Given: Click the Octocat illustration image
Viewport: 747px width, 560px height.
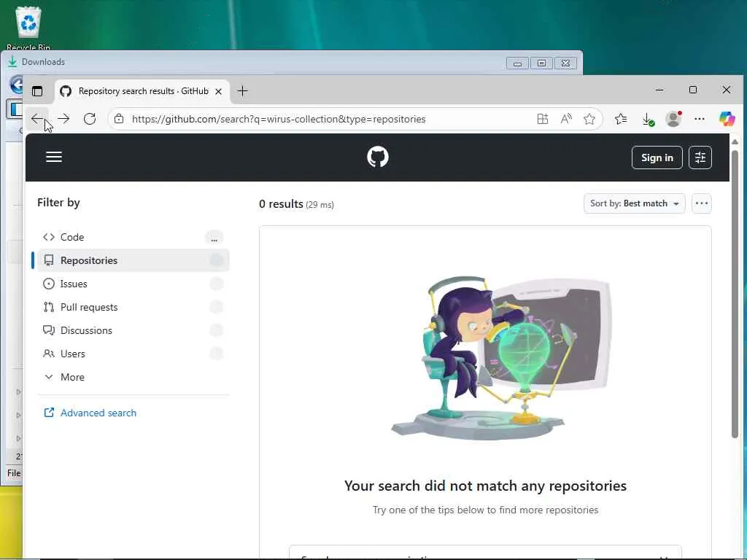Looking at the screenshot, I should [500, 357].
